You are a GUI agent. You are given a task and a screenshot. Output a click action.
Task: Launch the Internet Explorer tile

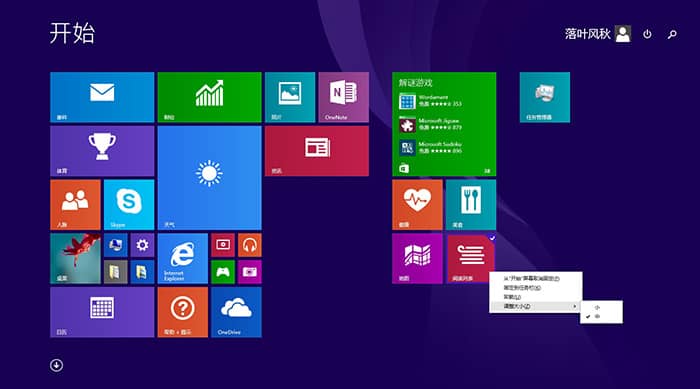(x=183, y=258)
